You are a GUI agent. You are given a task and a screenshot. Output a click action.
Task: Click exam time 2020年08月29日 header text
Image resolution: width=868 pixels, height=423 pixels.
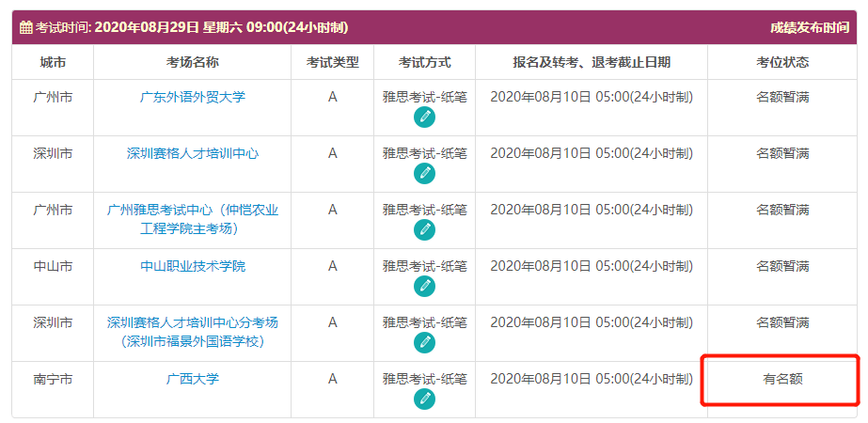click(222, 27)
